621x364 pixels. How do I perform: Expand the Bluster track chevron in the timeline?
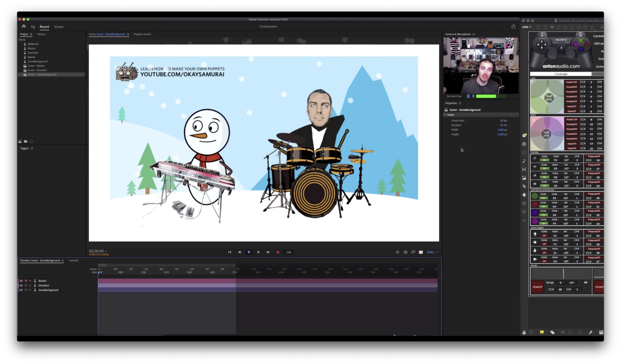click(x=30, y=281)
